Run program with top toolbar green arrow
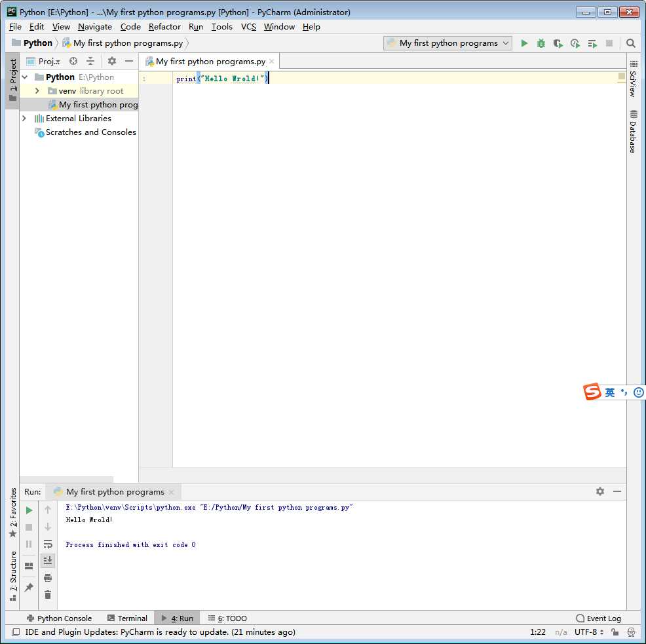This screenshot has width=646, height=644. click(x=524, y=43)
